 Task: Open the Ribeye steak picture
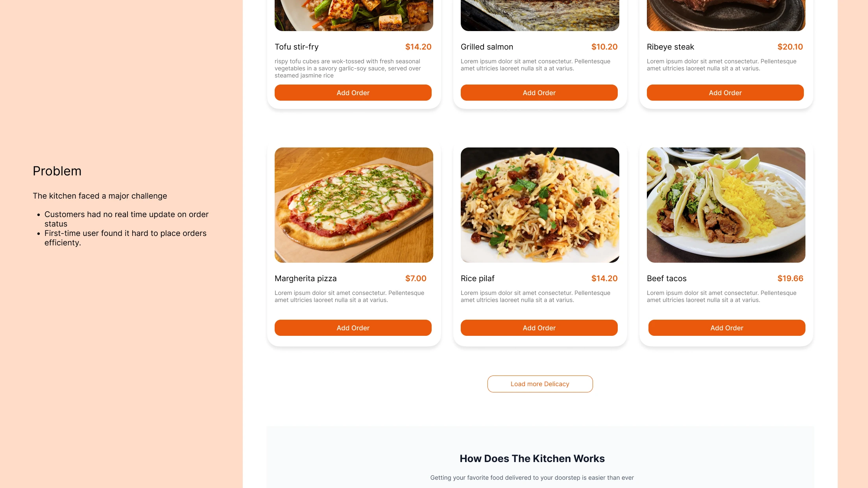point(726,15)
